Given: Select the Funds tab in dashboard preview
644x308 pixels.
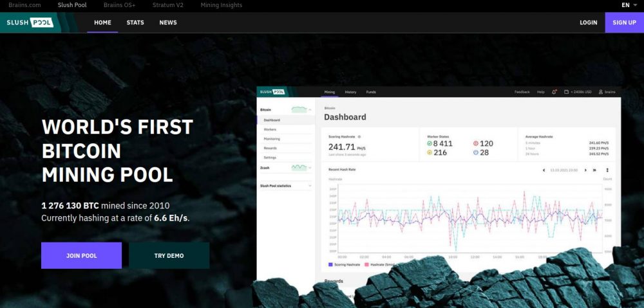Looking at the screenshot, I should pyautogui.click(x=371, y=93).
